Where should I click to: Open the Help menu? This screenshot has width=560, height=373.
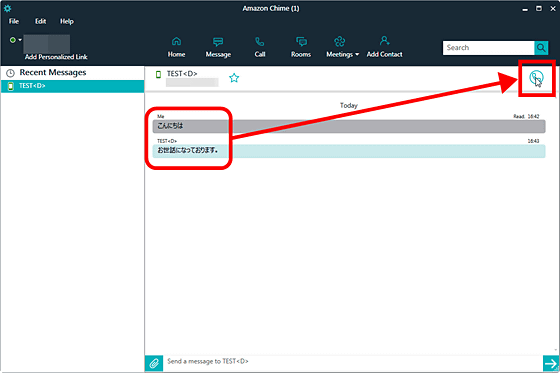(67, 21)
